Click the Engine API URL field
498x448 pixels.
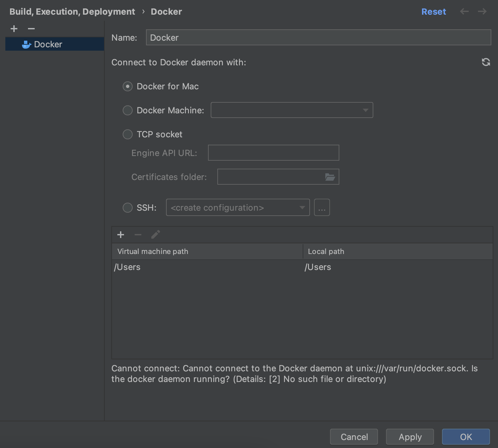pos(274,153)
